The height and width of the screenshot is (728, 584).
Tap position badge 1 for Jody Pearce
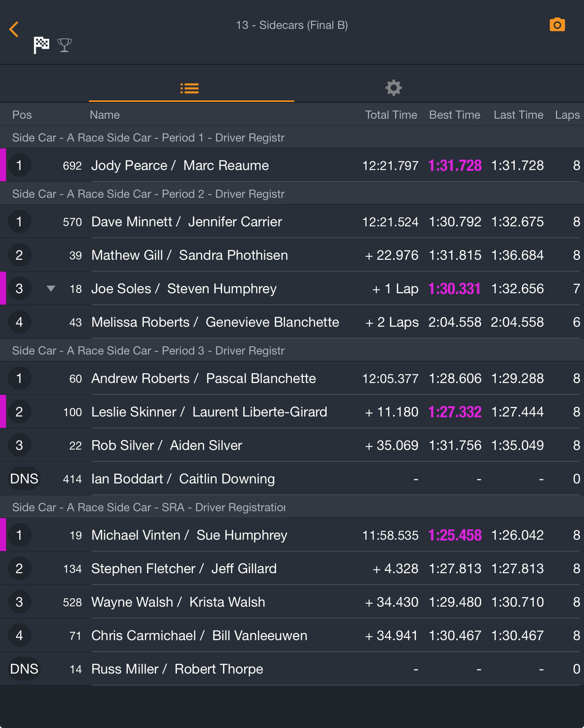[x=19, y=165]
